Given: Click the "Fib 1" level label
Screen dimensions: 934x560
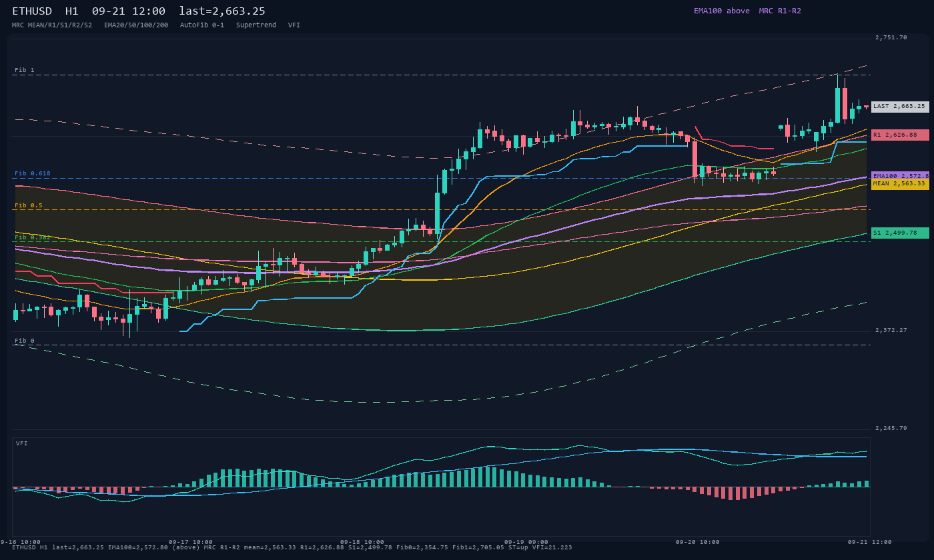Looking at the screenshot, I should pos(25,70).
